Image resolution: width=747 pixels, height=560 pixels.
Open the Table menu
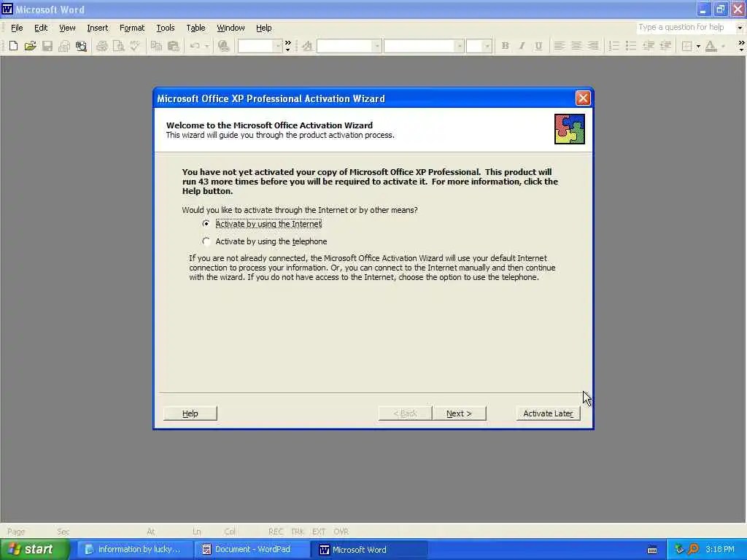coord(196,28)
